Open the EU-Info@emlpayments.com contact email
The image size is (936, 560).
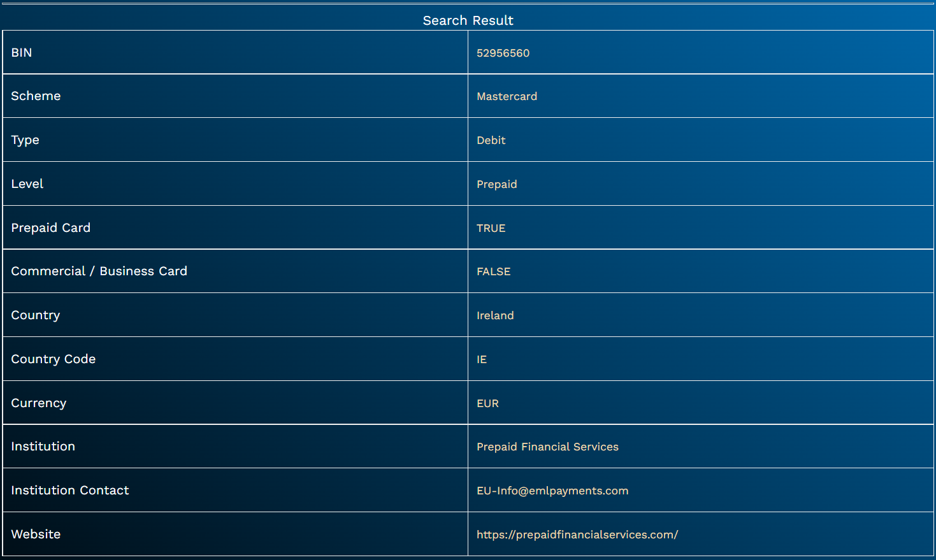coord(552,491)
